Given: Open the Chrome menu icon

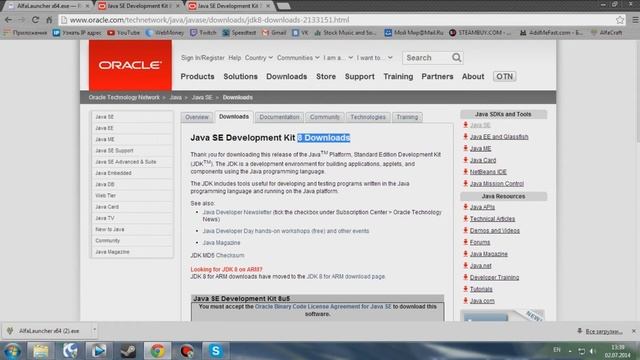Looking at the screenshot, I should click(x=635, y=20).
